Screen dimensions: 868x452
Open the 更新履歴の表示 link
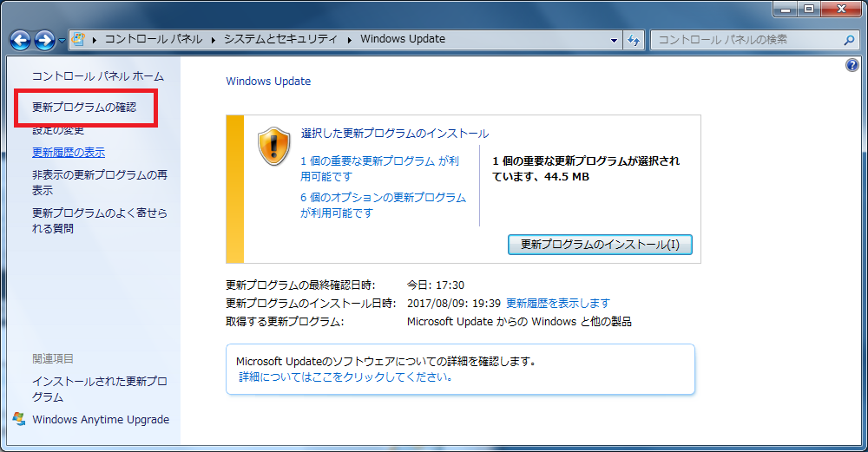[x=68, y=152]
